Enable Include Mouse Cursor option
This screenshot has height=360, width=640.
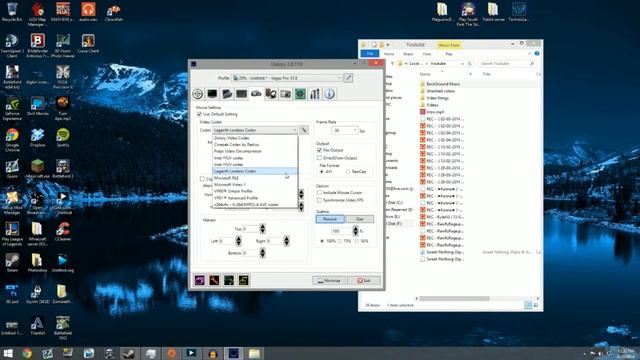[x=319, y=193]
